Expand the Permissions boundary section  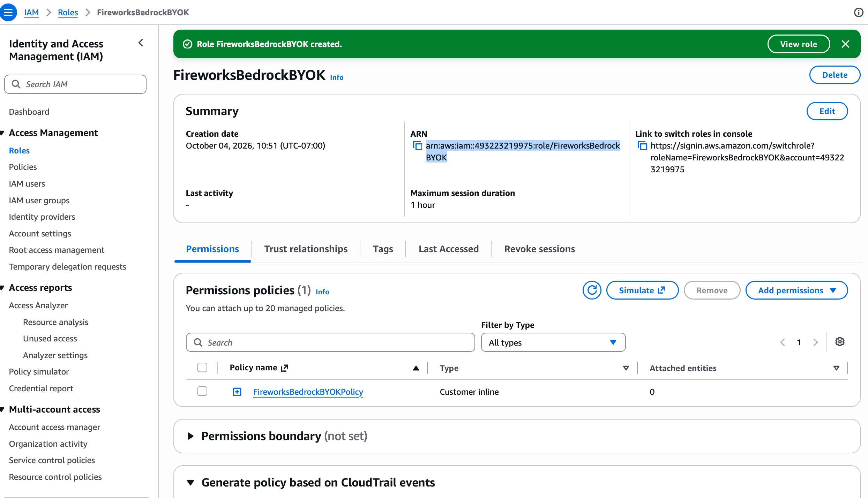pos(190,436)
